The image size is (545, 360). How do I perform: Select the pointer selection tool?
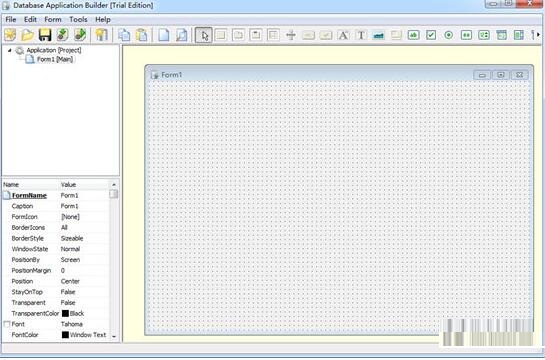click(204, 35)
